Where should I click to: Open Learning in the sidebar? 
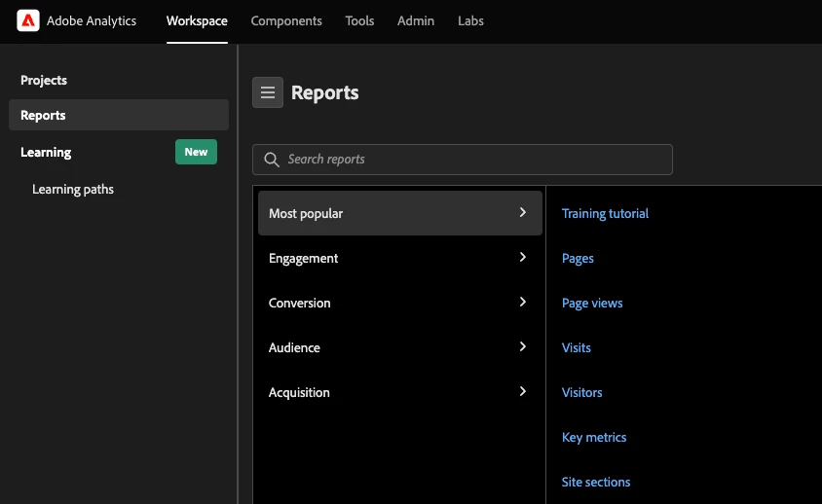point(46,153)
